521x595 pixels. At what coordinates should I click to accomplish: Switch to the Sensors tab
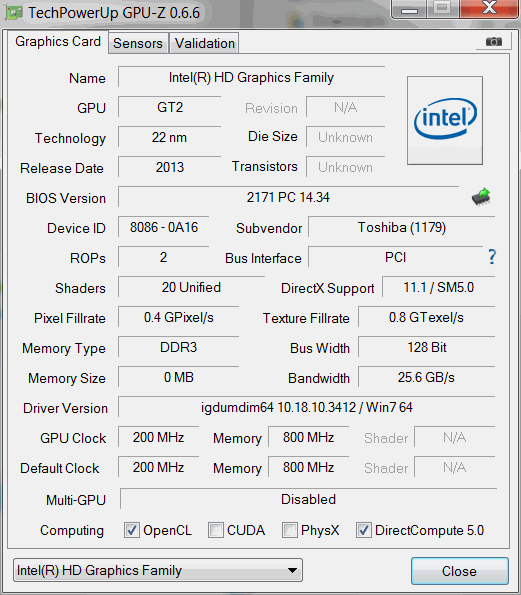click(x=138, y=43)
